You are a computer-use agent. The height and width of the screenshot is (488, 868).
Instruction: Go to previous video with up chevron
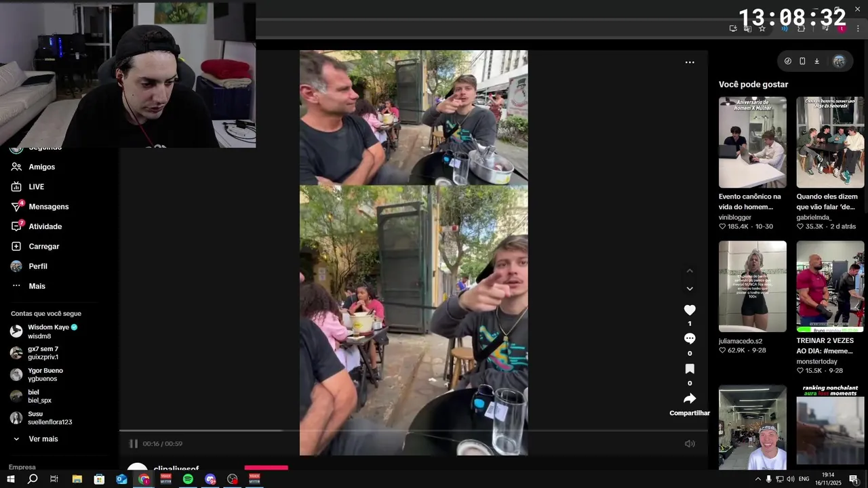coord(690,270)
